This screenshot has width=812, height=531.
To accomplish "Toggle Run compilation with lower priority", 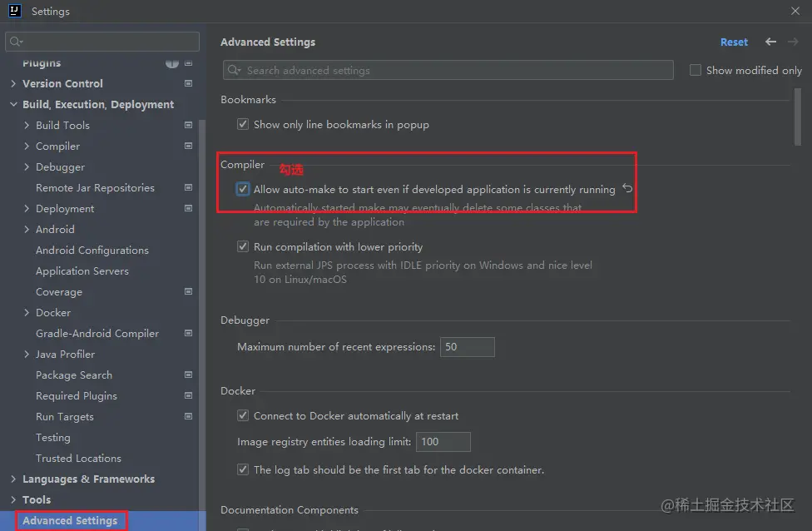I will (x=242, y=246).
